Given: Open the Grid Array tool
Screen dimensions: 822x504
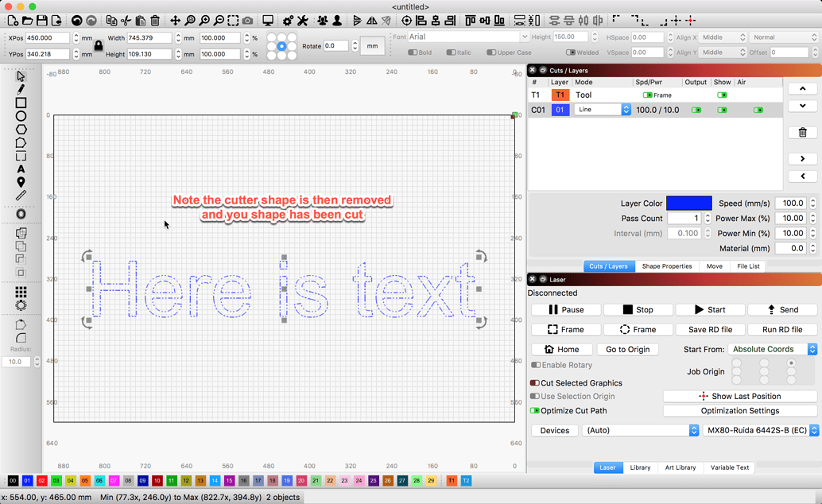Looking at the screenshot, I should pyautogui.click(x=21, y=292).
